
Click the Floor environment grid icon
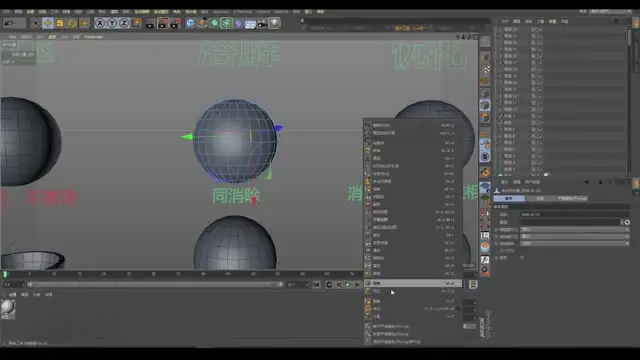(250, 23)
